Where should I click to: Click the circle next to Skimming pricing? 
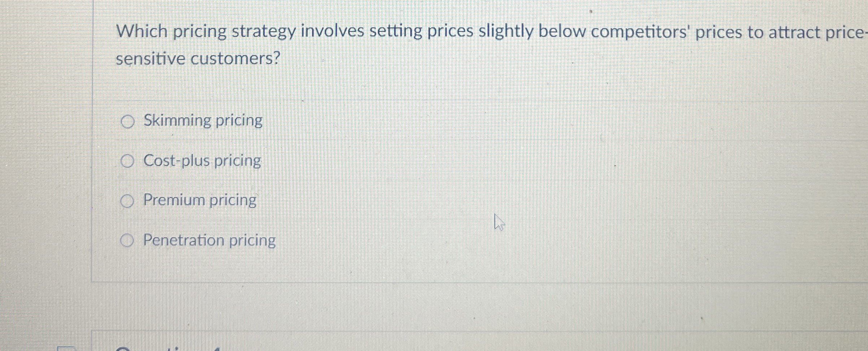tap(128, 121)
